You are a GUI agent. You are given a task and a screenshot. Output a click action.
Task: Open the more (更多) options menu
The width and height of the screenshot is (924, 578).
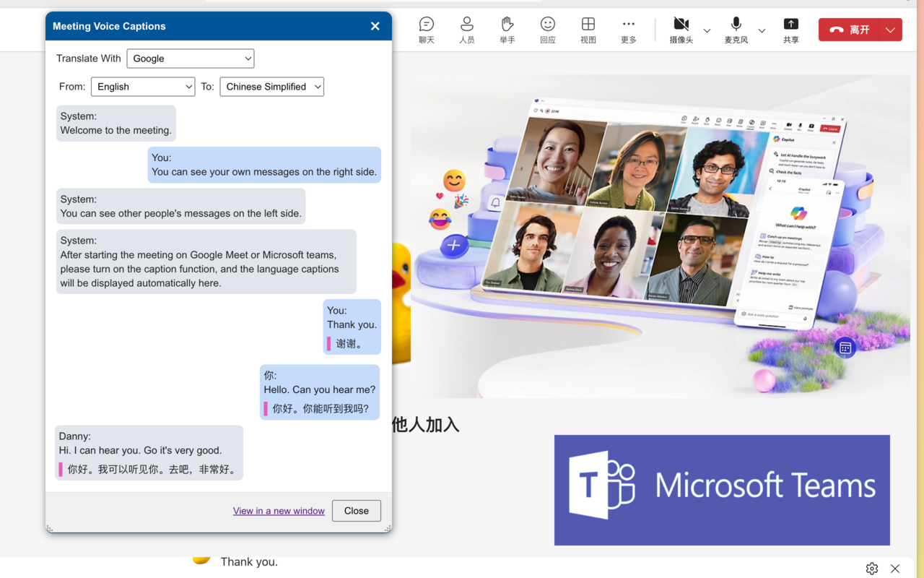click(x=629, y=30)
